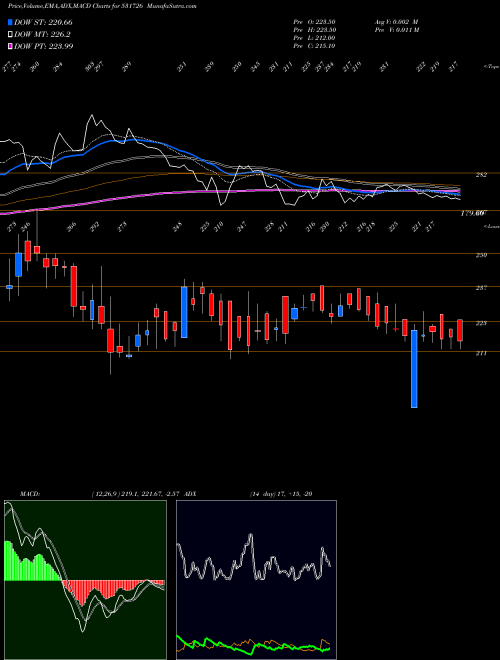
Task: Click the white DOW MT legend swatch
Action: (x=10, y=34)
